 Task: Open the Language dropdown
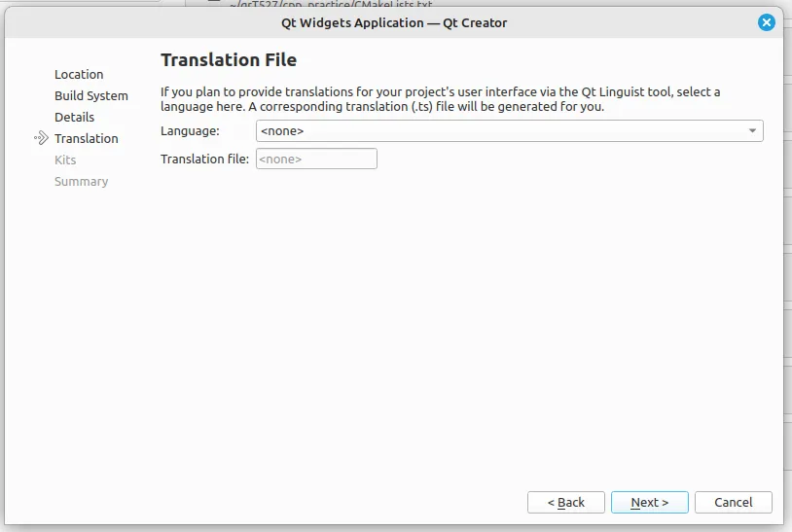pos(509,130)
